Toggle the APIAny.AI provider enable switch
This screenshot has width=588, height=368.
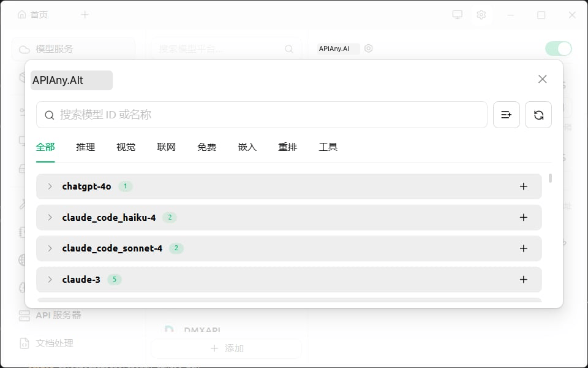[x=559, y=49]
